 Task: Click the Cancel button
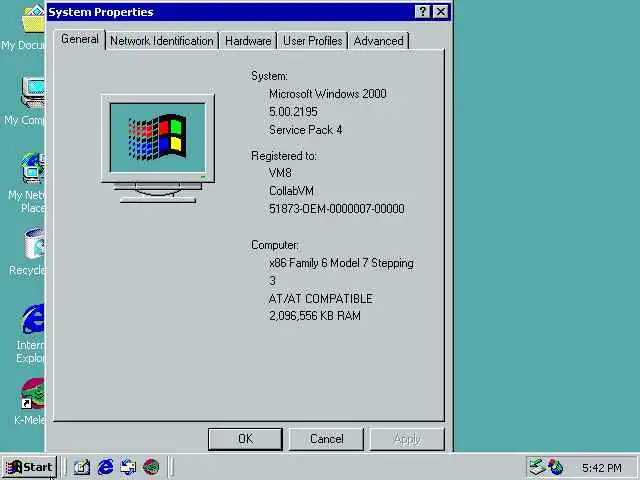point(326,439)
